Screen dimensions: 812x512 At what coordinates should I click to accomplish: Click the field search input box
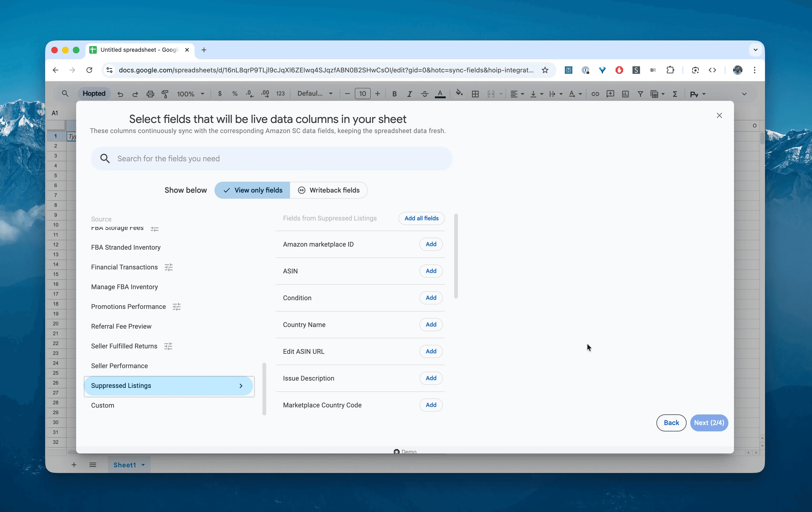[271, 158]
